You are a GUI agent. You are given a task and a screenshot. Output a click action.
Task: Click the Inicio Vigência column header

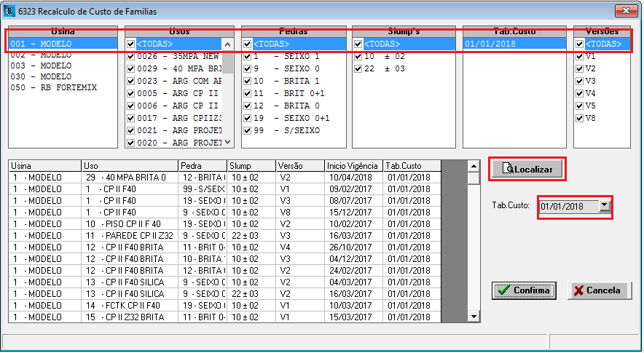353,166
